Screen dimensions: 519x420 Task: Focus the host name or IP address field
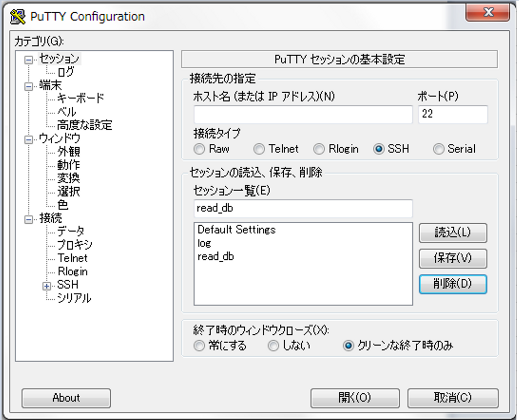(x=303, y=115)
